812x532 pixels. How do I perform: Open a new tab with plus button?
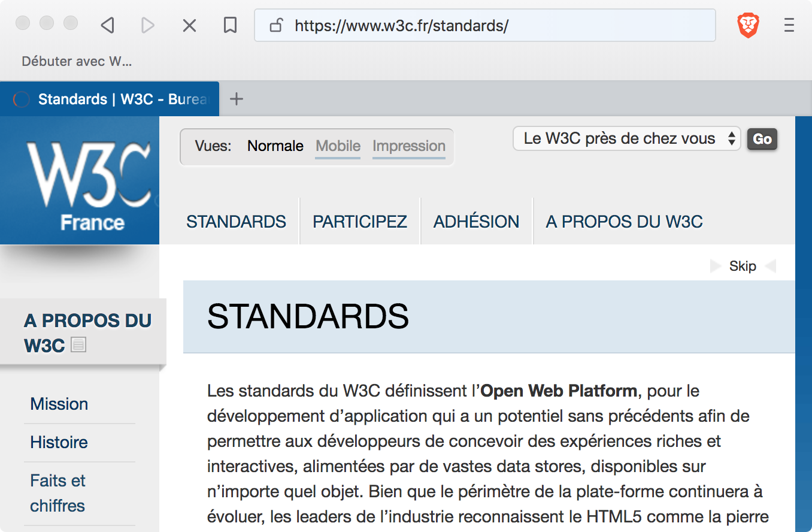(237, 99)
